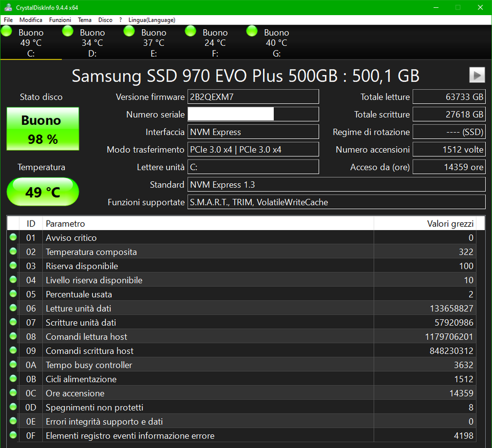Viewport: 492px width, 448px height.
Task: Click the Numero seriale field
Action: tap(253, 114)
